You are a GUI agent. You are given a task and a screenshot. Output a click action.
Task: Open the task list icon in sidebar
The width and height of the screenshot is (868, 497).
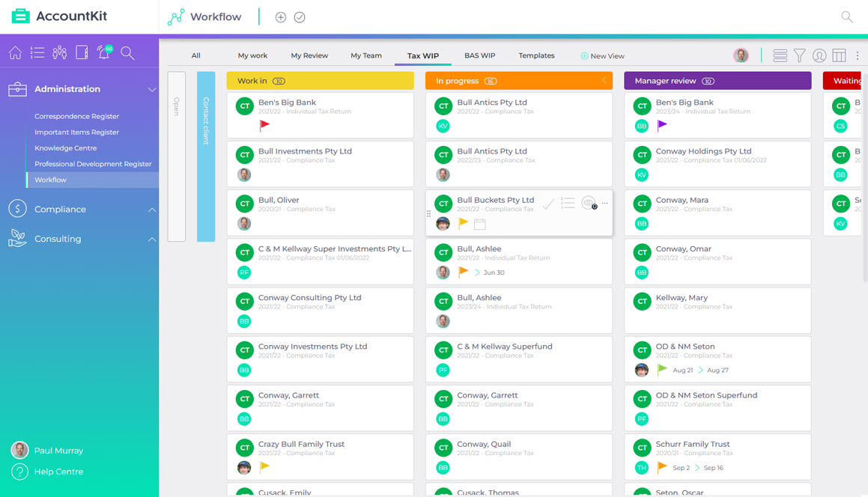click(37, 52)
